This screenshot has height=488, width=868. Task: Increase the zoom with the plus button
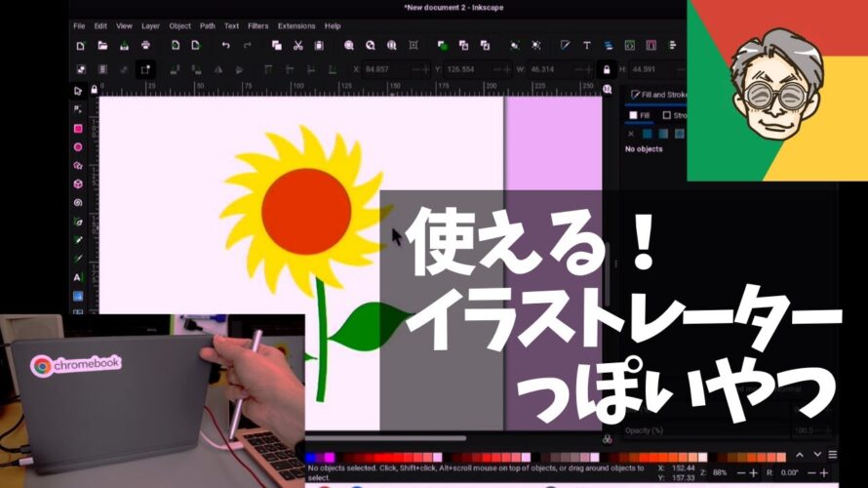click(753, 473)
